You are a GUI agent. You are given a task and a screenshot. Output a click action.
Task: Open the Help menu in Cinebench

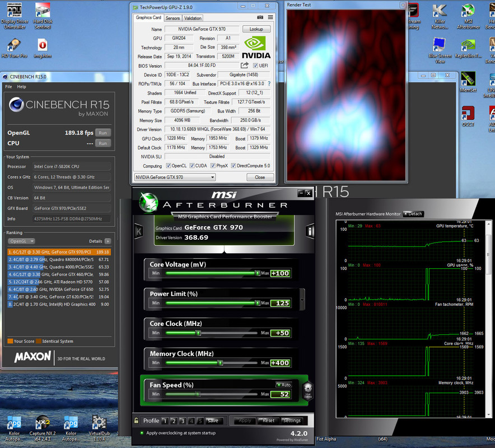coord(21,86)
